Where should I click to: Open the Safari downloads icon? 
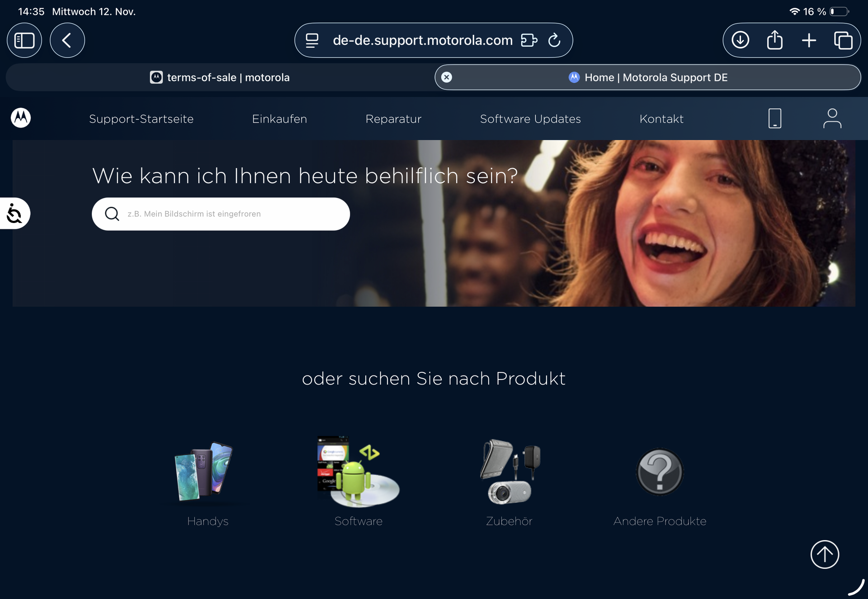point(740,40)
